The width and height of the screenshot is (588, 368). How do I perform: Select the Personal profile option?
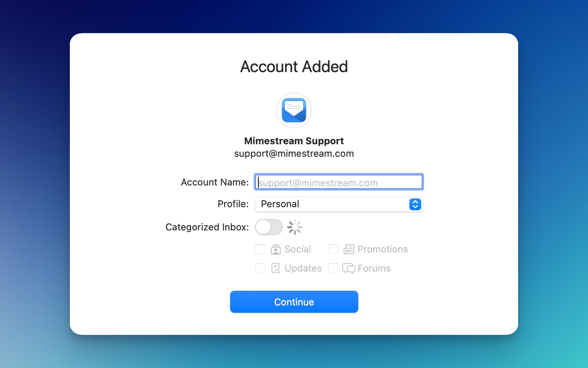280,204
